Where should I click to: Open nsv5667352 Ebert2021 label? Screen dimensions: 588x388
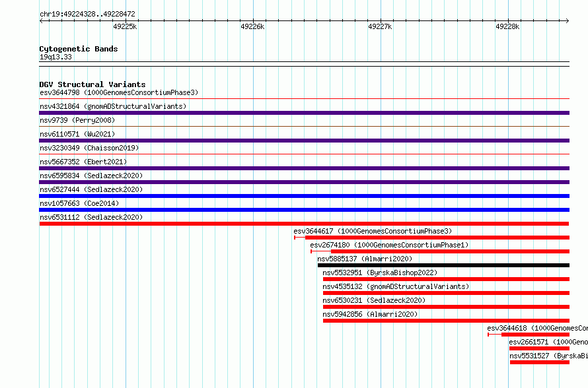pos(83,162)
